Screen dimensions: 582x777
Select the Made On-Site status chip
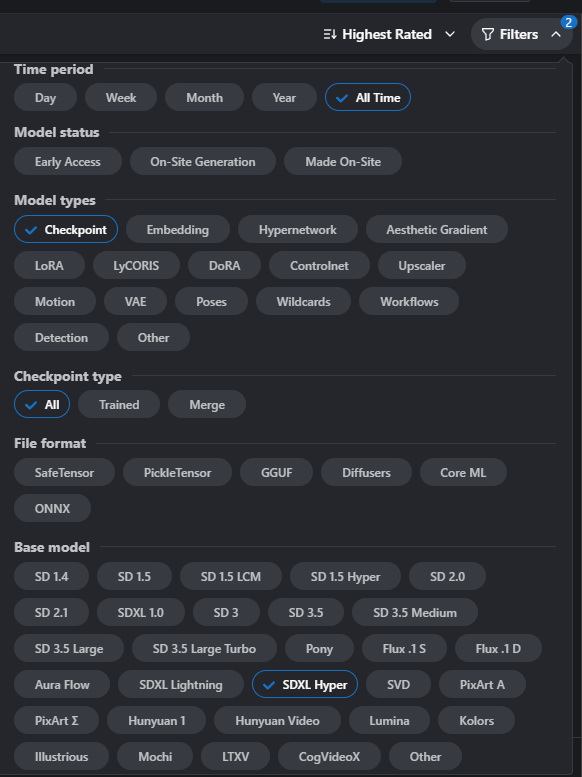(343, 162)
